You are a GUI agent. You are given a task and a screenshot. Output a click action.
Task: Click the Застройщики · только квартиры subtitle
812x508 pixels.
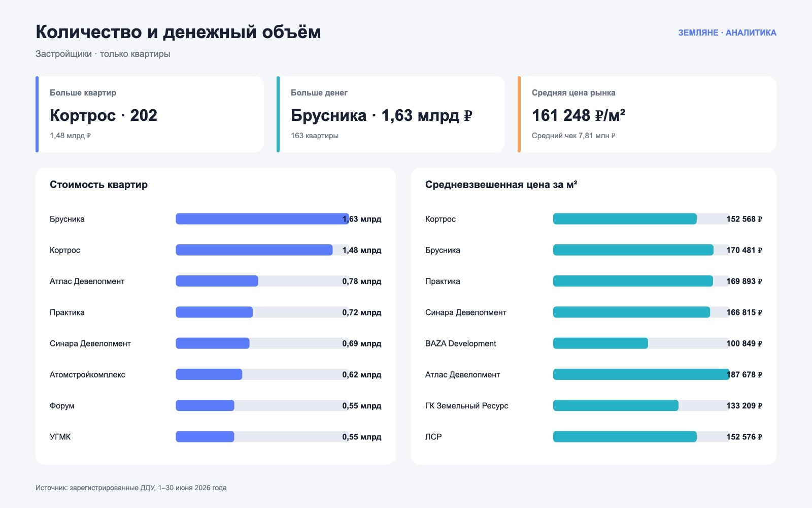point(103,54)
